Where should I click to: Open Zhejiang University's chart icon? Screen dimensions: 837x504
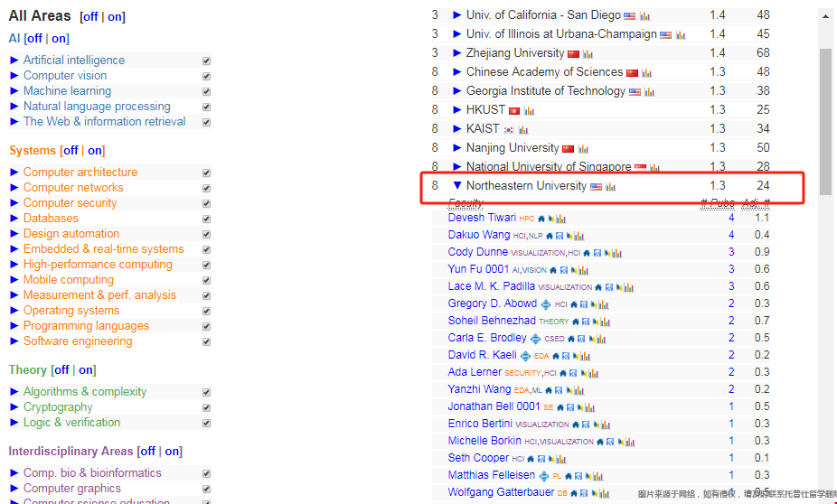pos(588,54)
